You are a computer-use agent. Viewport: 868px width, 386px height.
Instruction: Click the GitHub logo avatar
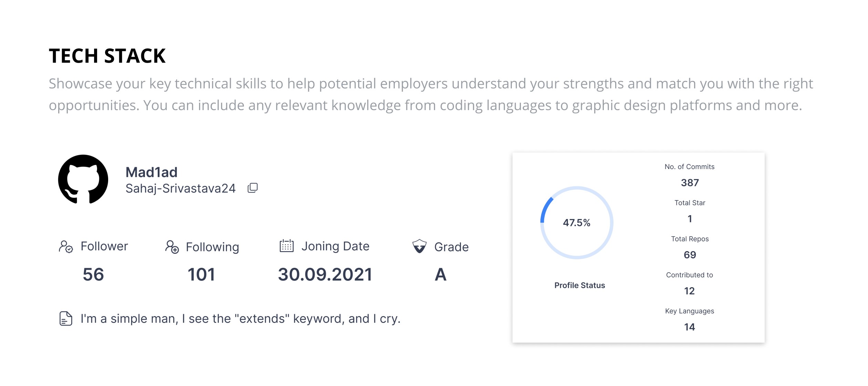(83, 179)
